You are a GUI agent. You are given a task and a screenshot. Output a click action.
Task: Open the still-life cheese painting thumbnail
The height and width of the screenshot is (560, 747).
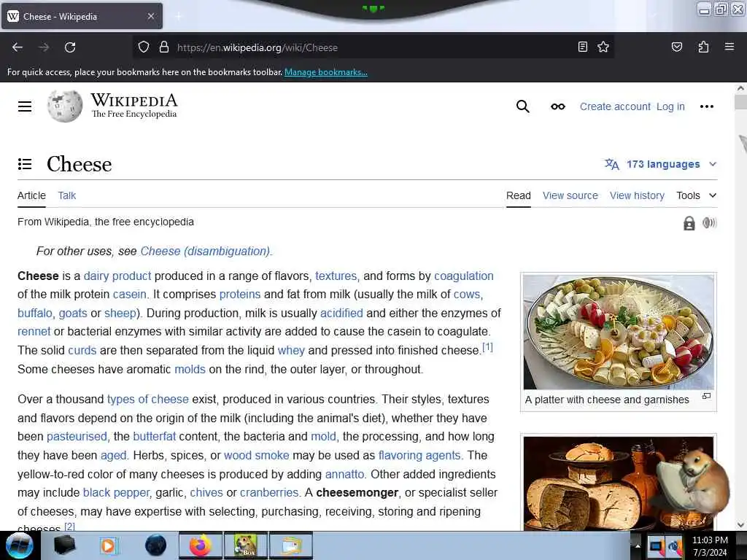click(x=619, y=483)
